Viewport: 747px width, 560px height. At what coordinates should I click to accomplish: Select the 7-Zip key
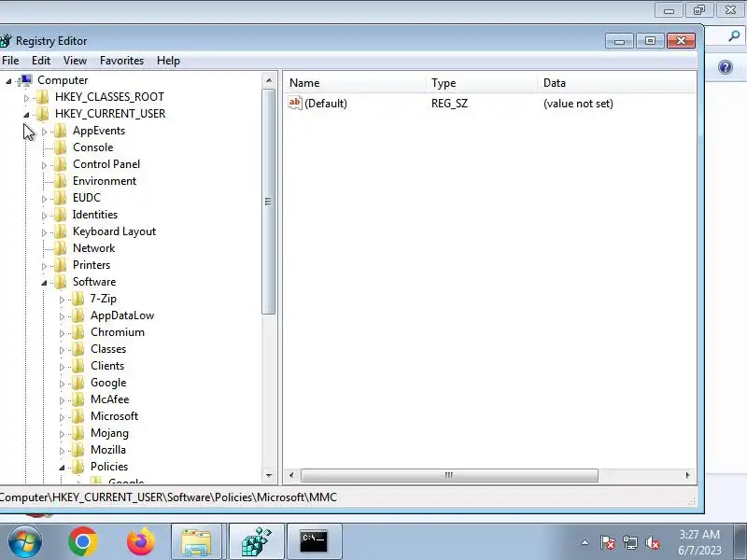(x=104, y=299)
